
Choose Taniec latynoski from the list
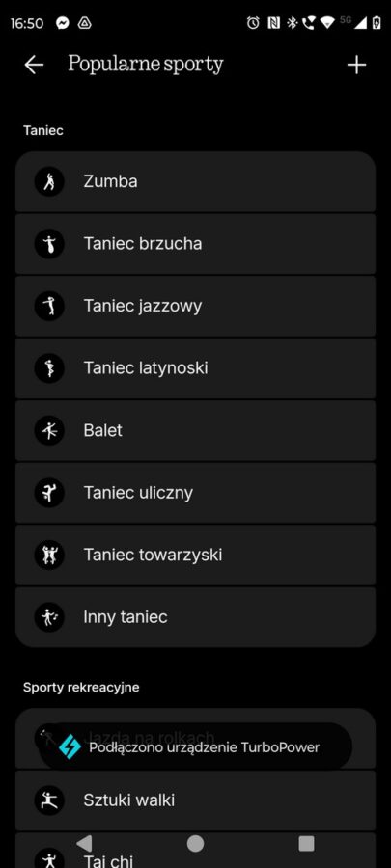tap(195, 368)
